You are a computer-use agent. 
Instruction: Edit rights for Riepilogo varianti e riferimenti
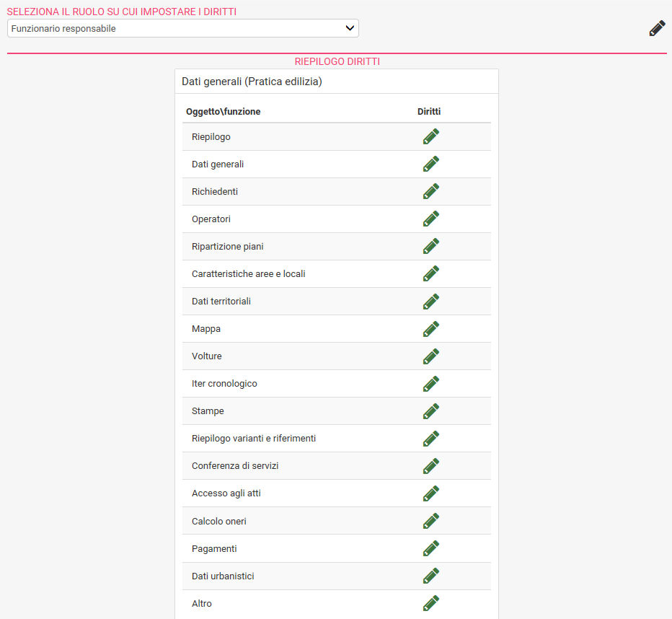point(430,439)
